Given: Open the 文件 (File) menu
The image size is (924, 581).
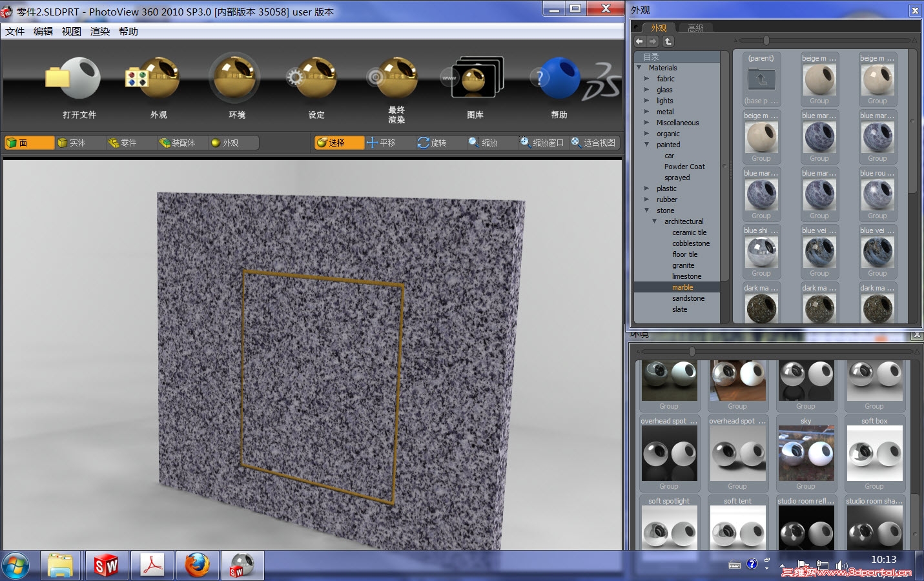Looking at the screenshot, I should click(15, 32).
